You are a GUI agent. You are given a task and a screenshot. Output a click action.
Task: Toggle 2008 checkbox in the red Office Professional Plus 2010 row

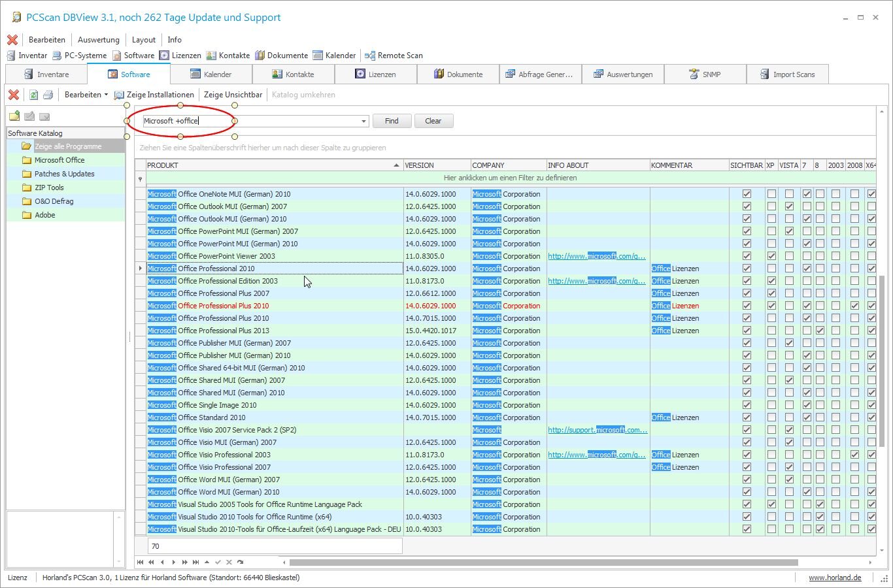(854, 306)
